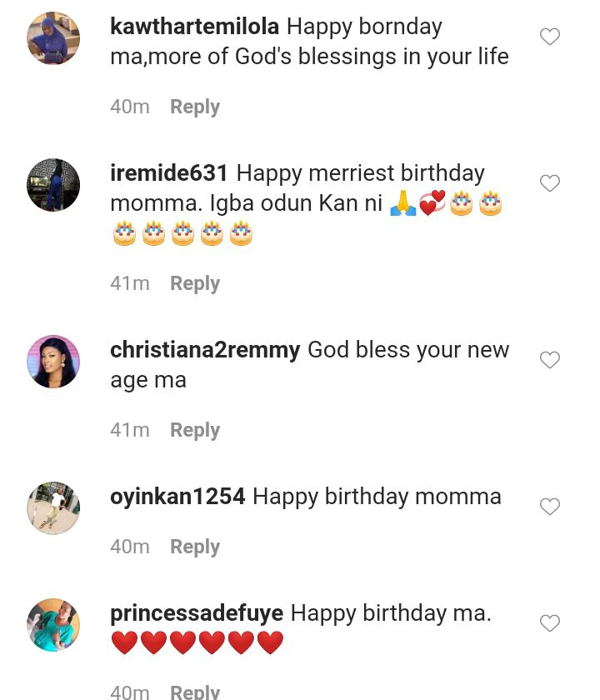Open princessadefuye's profile picture
Viewport: 600px width, 700px height.
pyautogui.click(x=53, y=625)
